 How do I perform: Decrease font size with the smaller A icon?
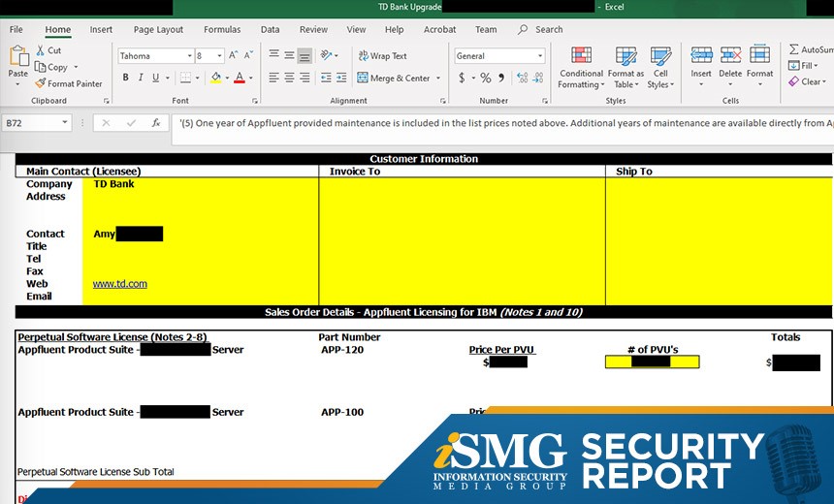pyautogui.click(x=248, y=55)
